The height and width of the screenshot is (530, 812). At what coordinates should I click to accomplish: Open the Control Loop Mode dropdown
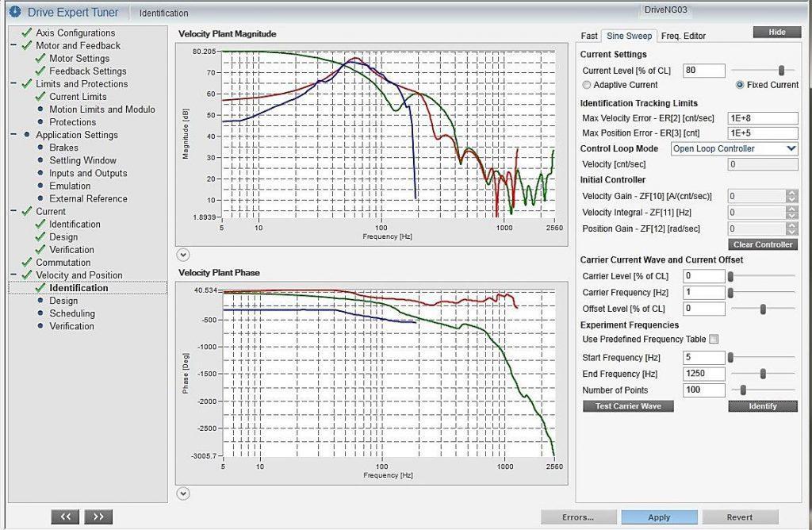click(x=791, y=148)
